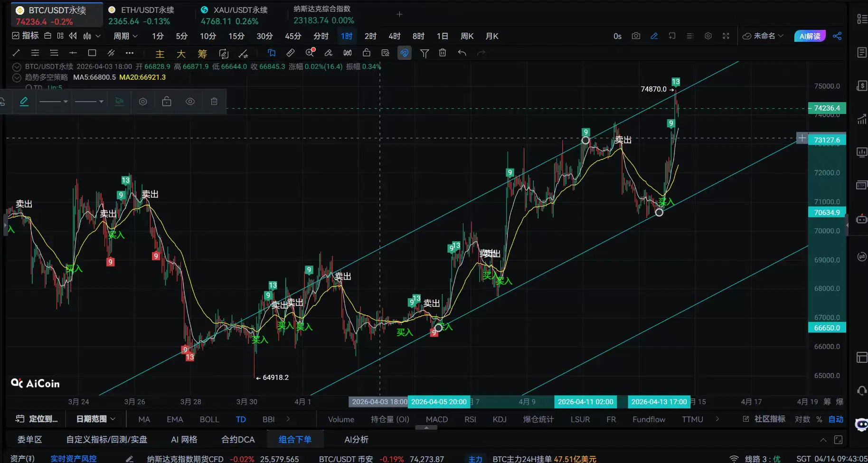Click the parallel channel drawing tool
Image resolution: width=868 pixels, height=463 pixels.
point(111,53)
